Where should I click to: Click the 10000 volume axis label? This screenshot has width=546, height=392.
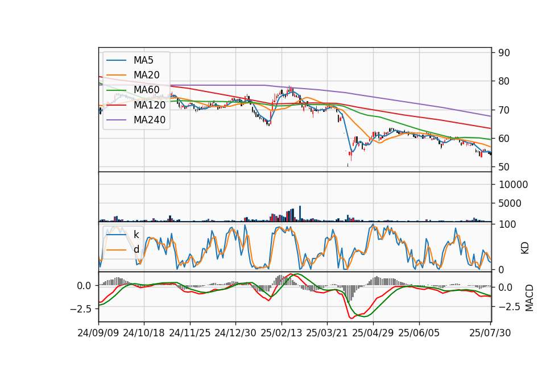tap(513, 185)
